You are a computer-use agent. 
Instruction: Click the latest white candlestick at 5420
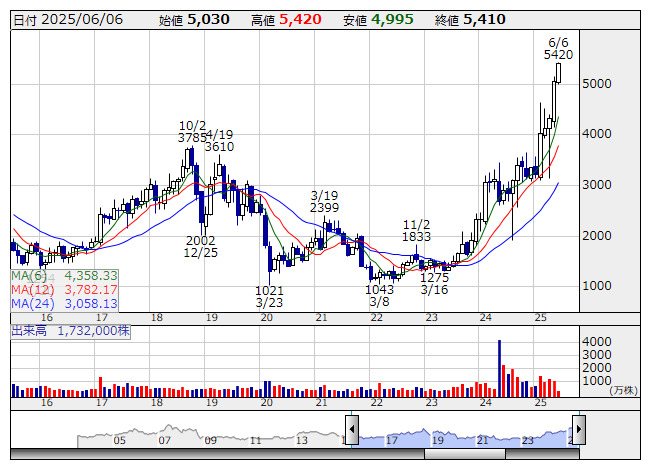[558, 73]
